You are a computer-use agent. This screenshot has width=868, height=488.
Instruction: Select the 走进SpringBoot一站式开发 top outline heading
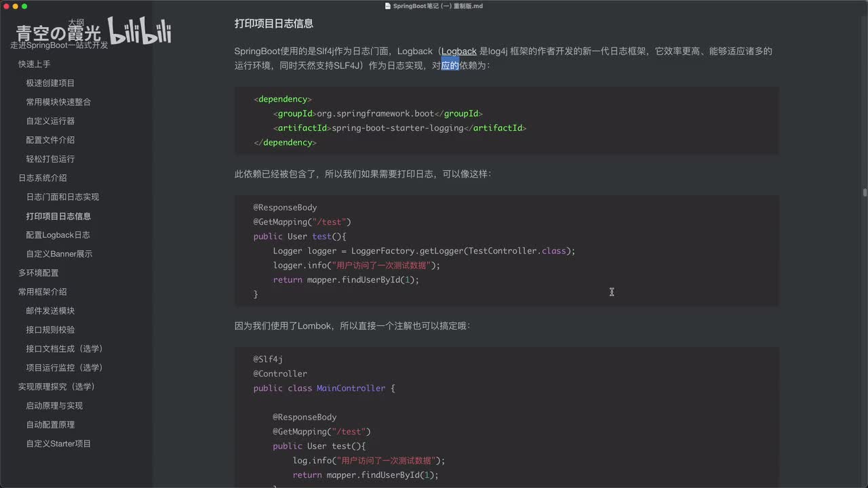[59, 45]
